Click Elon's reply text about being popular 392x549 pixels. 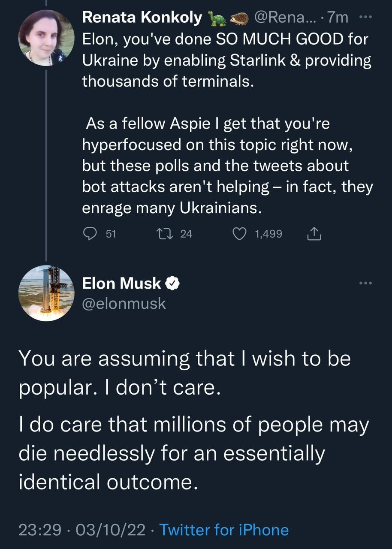pos(184,372)
